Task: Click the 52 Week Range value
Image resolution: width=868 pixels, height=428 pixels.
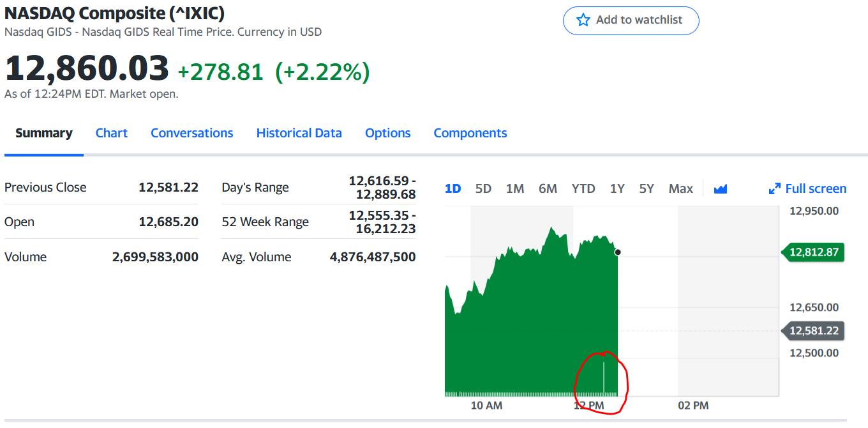Action: click(382, 222)
